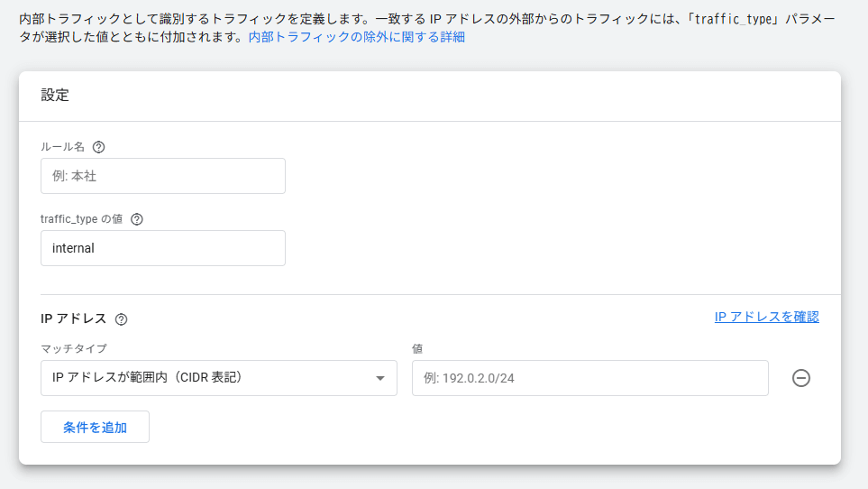Select the 値 field with 192.0.2.0/24 placeholder
868x489 pixels.
[589, 378]
